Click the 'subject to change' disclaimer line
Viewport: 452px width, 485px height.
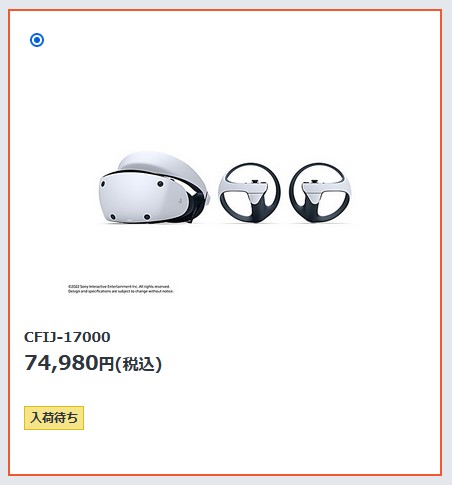click(x=121, y=291)
